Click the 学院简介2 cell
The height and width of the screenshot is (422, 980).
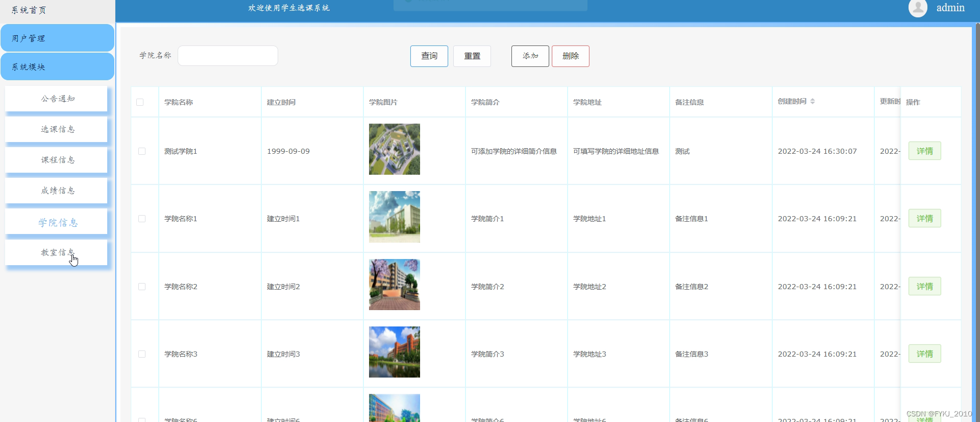pos(487,287)
